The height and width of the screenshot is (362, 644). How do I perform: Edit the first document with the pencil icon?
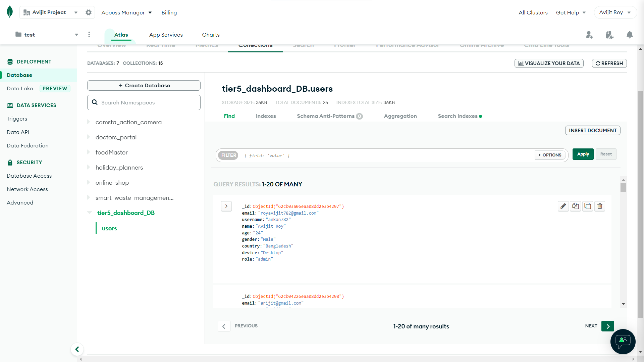pos(563,206)
